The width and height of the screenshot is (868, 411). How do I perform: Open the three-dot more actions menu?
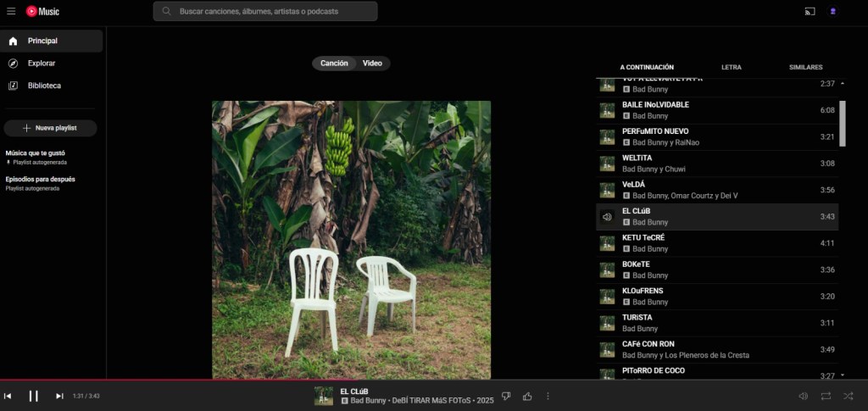[548, 396]
